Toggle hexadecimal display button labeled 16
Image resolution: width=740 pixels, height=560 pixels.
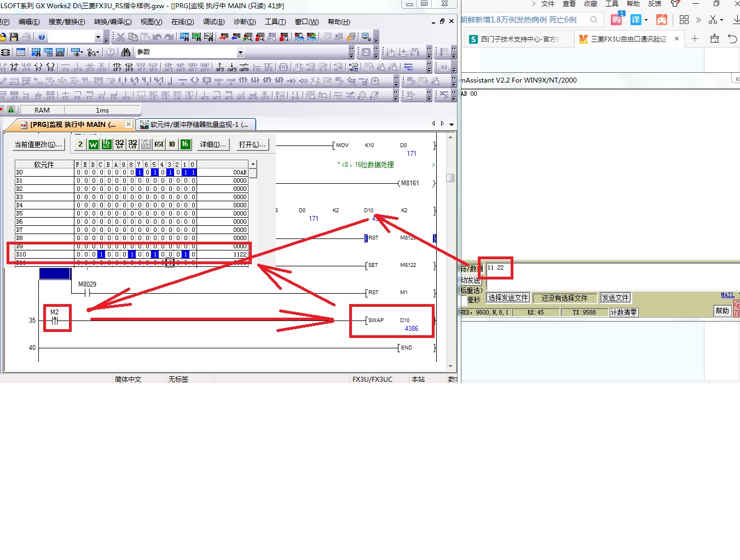click(x=185, y=144)
